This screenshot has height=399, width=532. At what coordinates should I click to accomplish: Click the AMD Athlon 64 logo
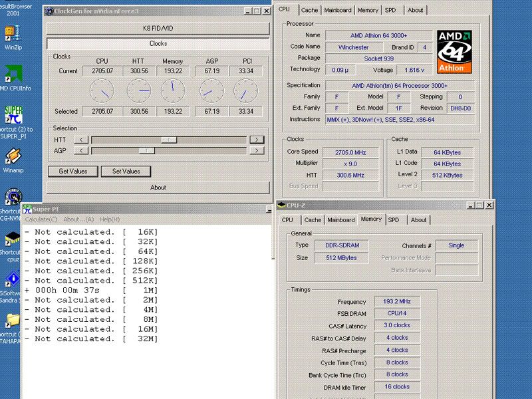pos(455,52)
